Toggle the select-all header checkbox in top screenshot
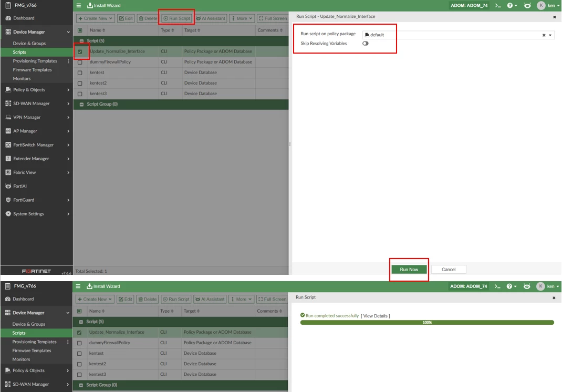Image resolution: width=562 pixels, height=392 pixels. pos(80,30)
